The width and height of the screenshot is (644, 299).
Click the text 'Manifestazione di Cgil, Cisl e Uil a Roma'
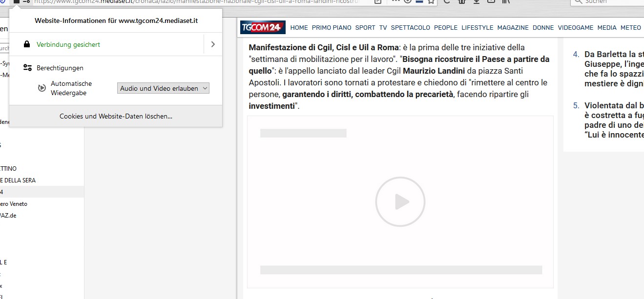(x=324, y=47)
